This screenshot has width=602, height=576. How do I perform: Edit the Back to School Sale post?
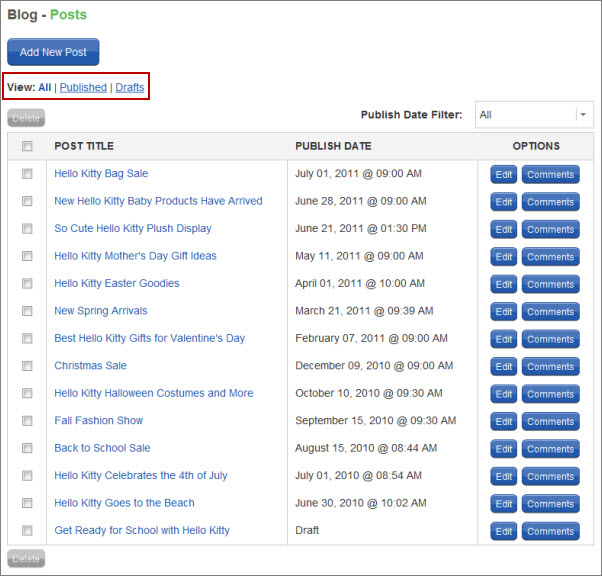click(x=504, y=449)
